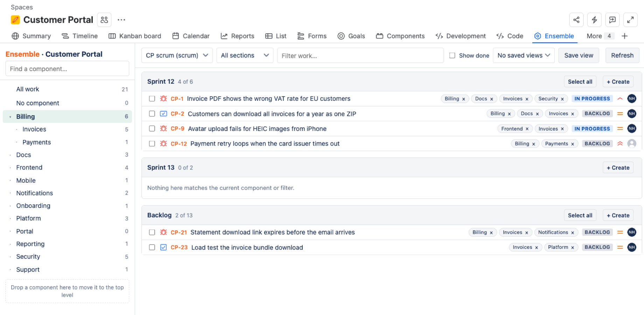Screen dimensions: 644x315
Task: Select All work in the sidebar
Action: pyautogui.click(x=67, y=89)
